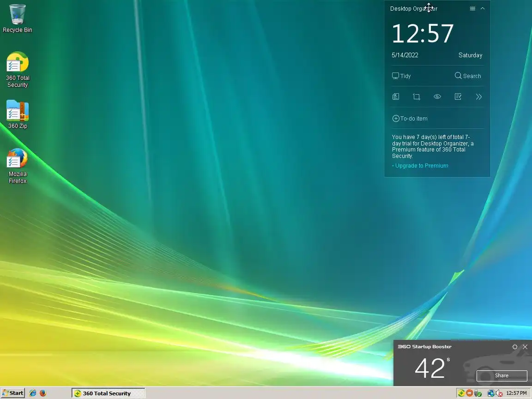Click the network connection tray icon
Viewport: 532px width, 399px height.
point(490,393)
